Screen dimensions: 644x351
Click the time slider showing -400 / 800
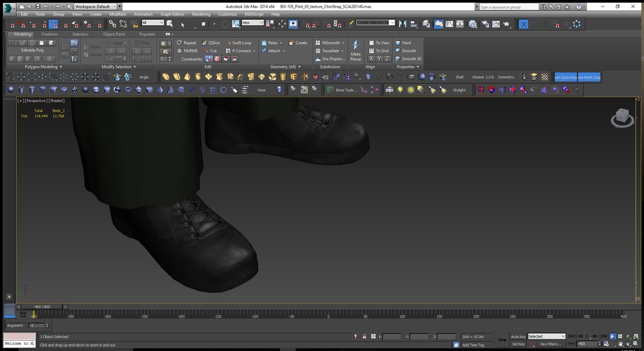point(42,307)
